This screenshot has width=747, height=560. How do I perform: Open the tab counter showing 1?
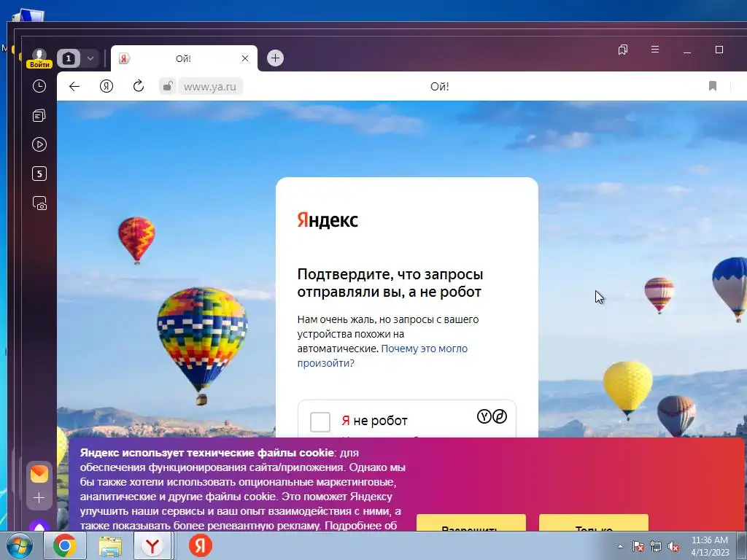click(68, 58)
